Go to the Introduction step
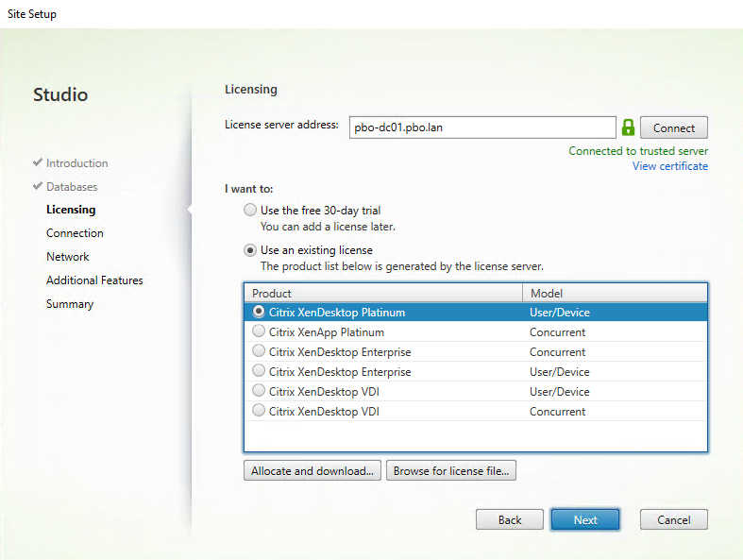 (76, 163)
